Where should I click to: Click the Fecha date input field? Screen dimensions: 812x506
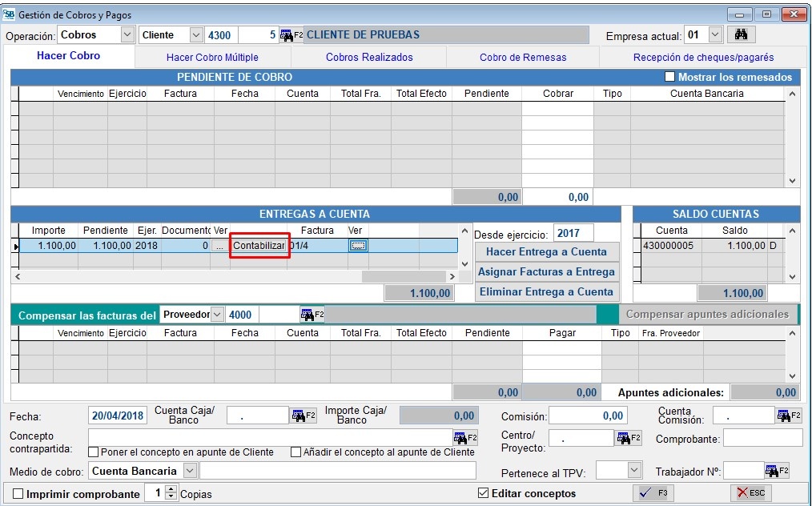coord(118,416)
